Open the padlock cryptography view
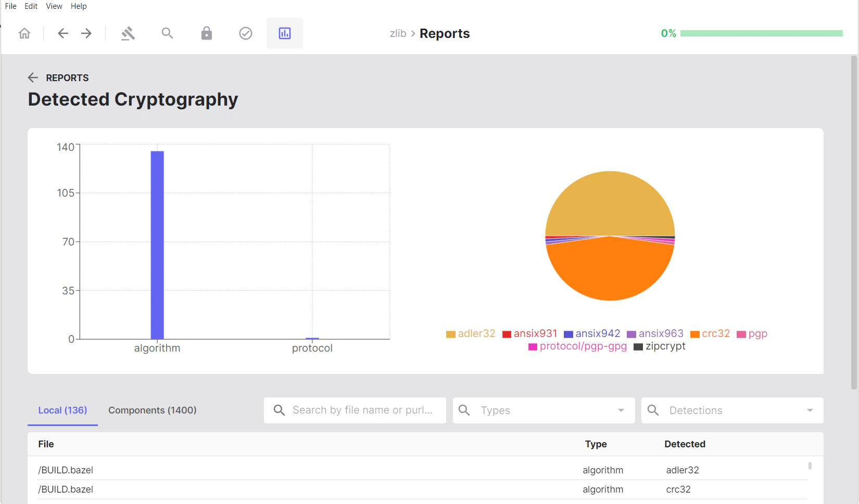 click(x=207, y=33)
